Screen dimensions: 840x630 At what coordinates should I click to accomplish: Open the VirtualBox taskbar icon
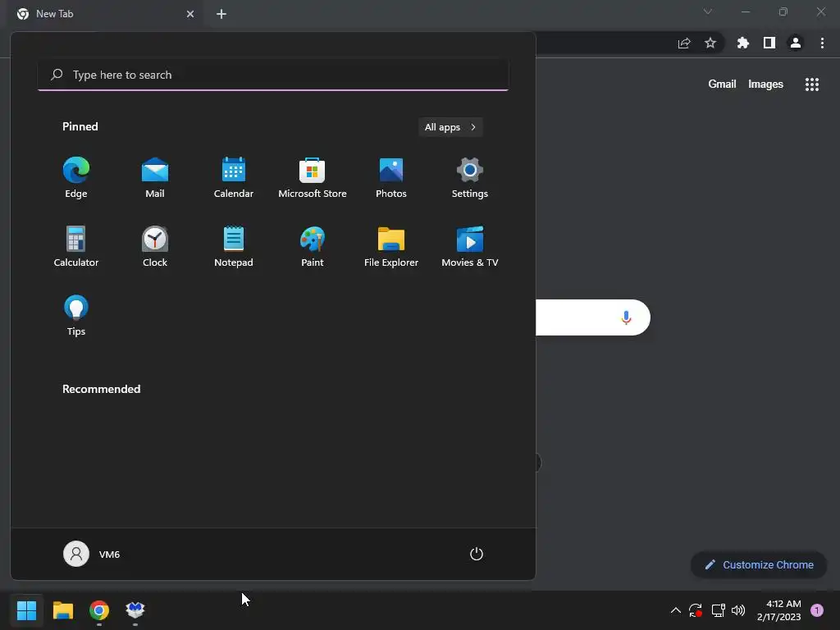(x=135, y=610)
